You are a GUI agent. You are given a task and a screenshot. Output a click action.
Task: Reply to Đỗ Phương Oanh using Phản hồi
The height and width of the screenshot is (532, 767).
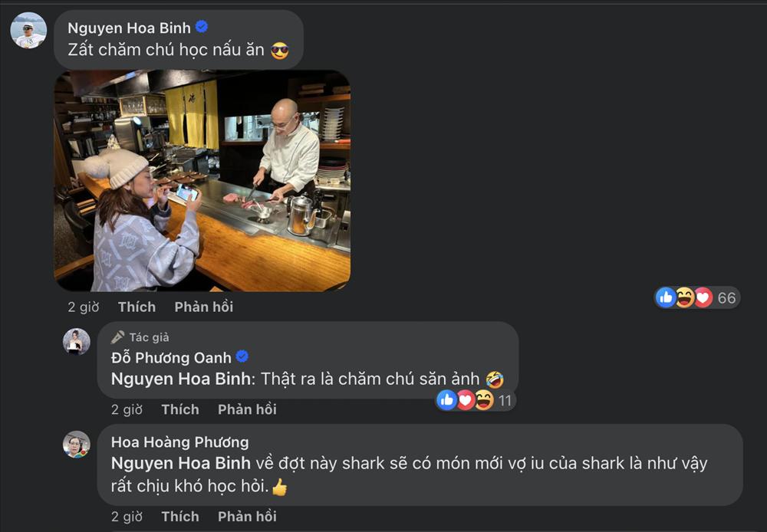click(x=247, y=409)
